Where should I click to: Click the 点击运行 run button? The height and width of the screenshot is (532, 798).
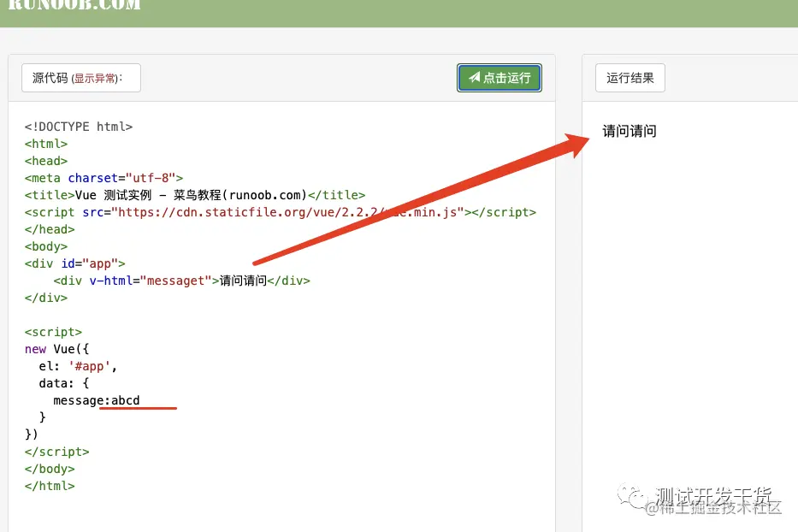499,78
